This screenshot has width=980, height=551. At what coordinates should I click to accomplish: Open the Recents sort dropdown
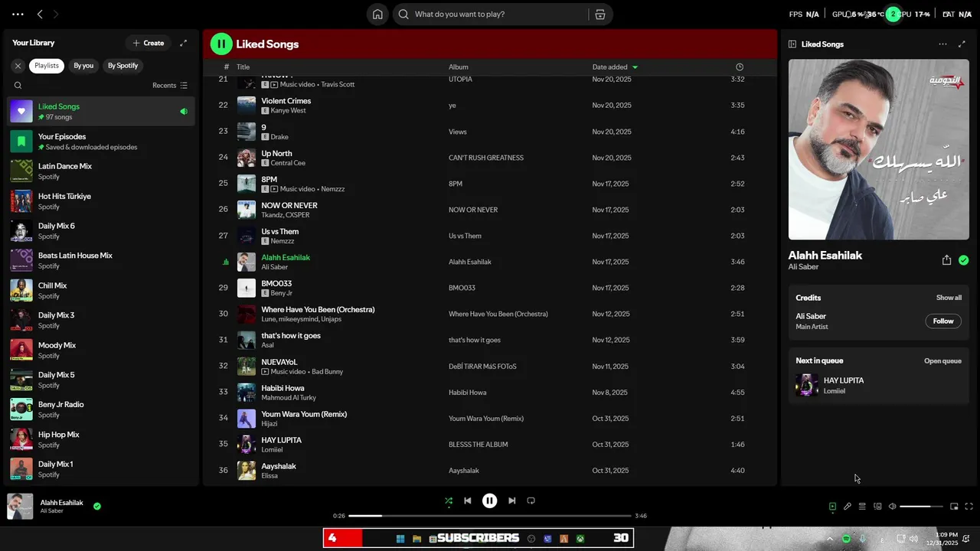tap(170, 86)
